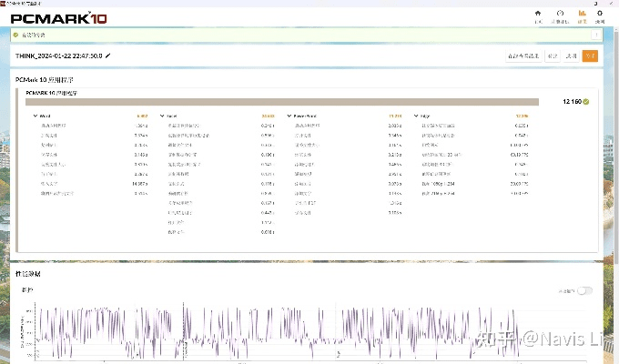Collapse the PowerPoint results section
The image size is (619, 364).
288,116
